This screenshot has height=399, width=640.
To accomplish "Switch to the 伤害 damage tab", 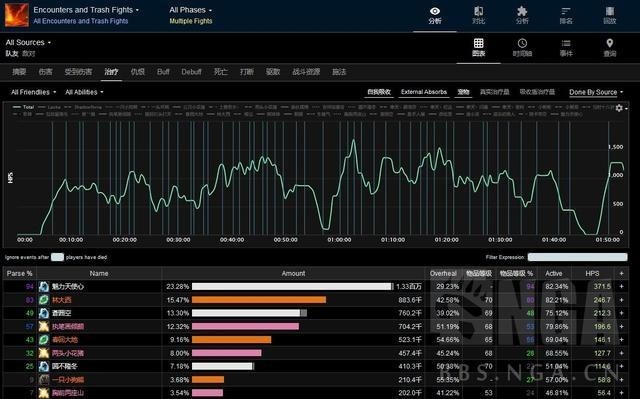I will pyautogui.click(x=45, y=72).
